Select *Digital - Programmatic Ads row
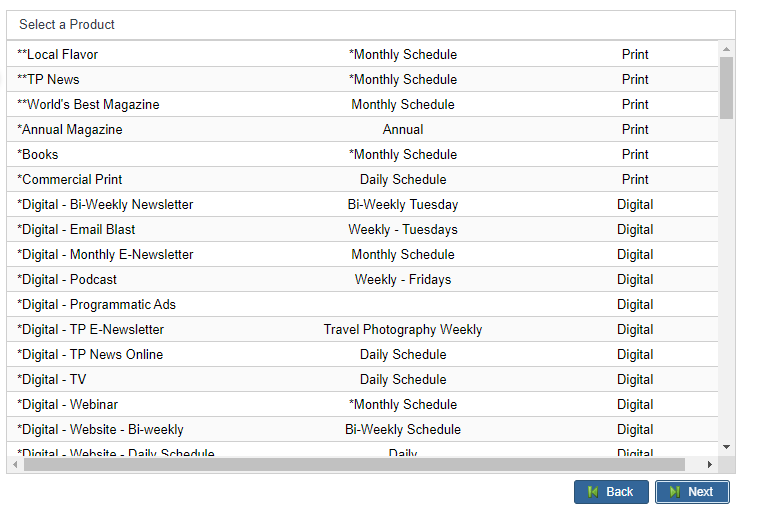This screenshot has height=520, width=767. (x=362, y=304)
